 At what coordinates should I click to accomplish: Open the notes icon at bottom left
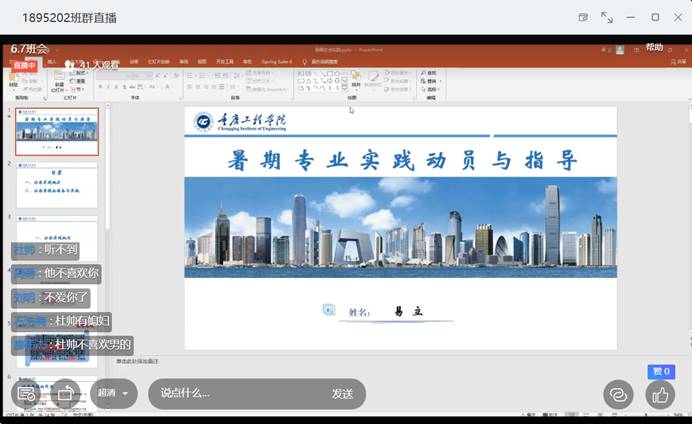click(27, 394)
